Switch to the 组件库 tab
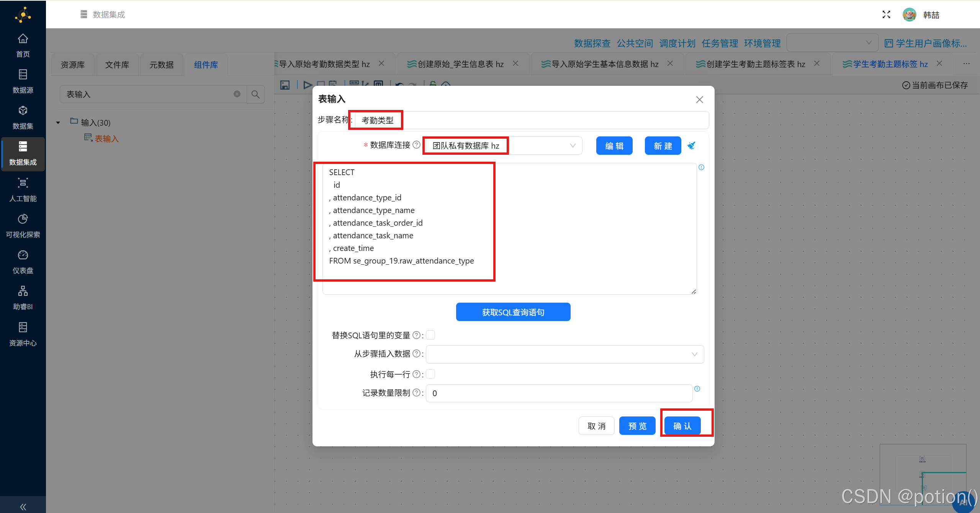The image size is (980, 513). (x=206, y=65)
